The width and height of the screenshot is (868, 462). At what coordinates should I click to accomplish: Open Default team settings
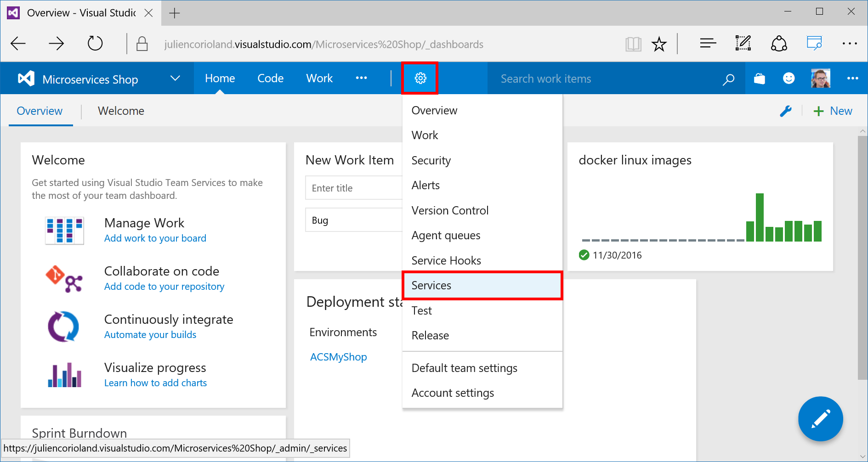(482, 368)
